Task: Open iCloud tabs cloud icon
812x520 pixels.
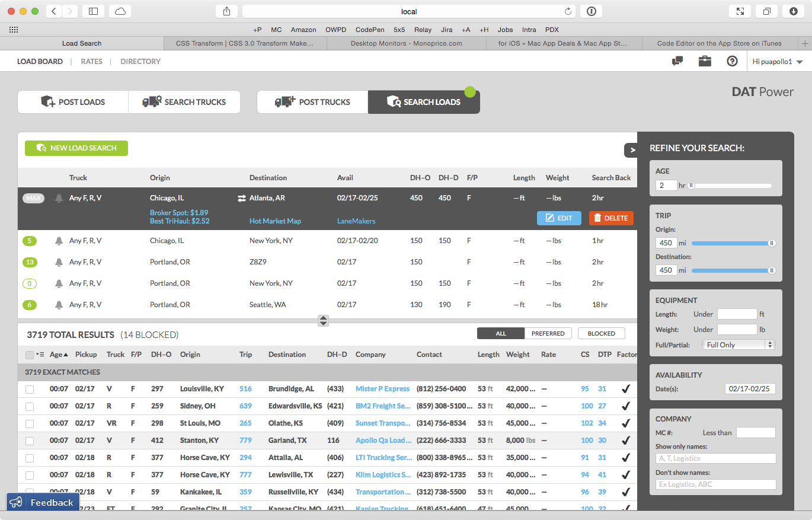Action: pyautogui.click(x=120, y=11)
